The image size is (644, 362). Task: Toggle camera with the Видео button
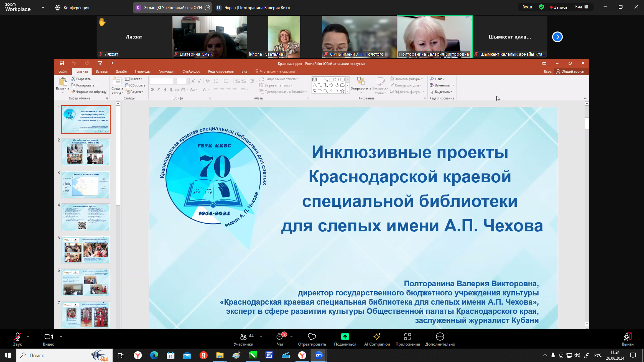(x=49, y=339)
